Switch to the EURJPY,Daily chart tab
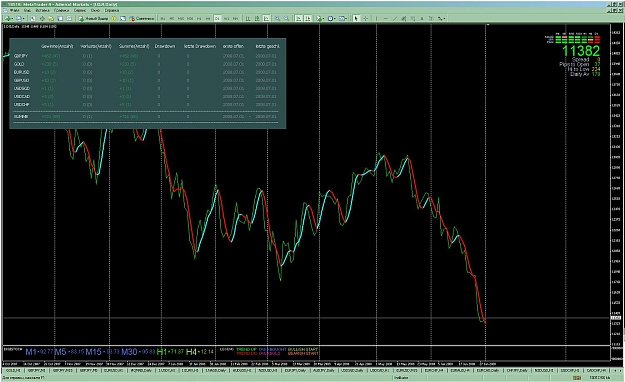Viewport: 625px width, 382px height. [x=295, y=370]
